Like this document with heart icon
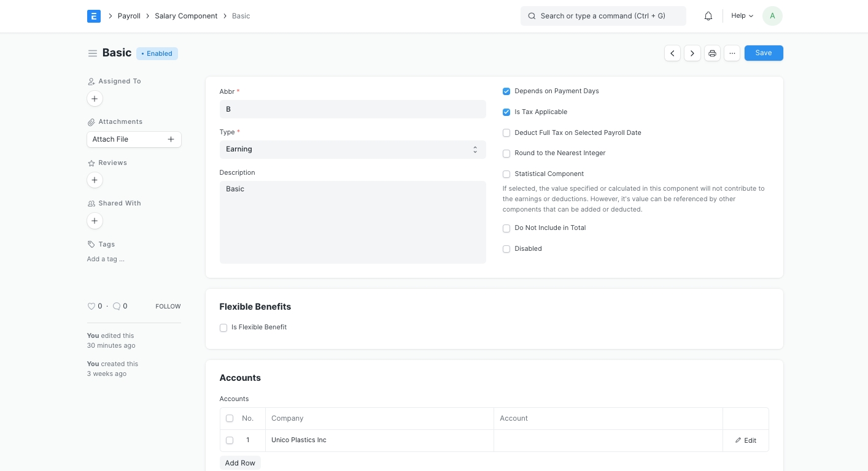This screenshot has height=471, width=868. [91, 306]
